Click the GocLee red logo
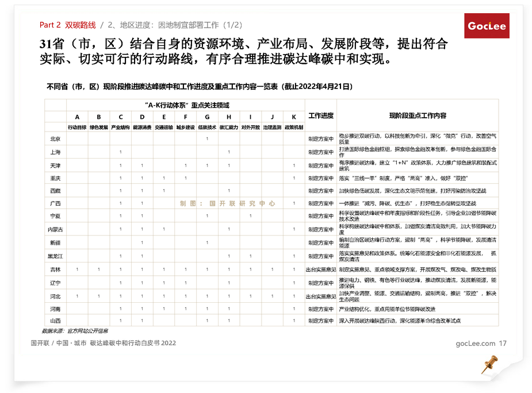This screenshot has width=532, height=393. click(x=487, y=26)
